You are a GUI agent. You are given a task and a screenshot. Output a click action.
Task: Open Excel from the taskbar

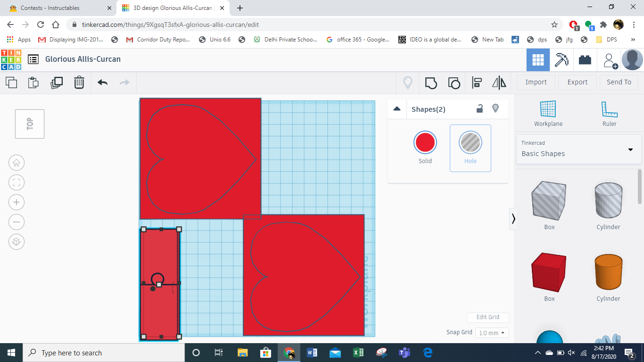tap(358, 353)
